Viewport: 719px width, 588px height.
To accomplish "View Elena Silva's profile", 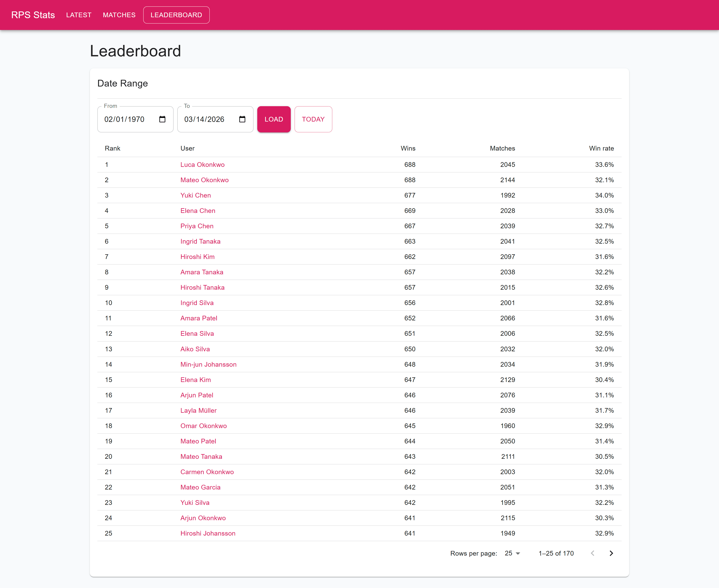I will 197,334.
